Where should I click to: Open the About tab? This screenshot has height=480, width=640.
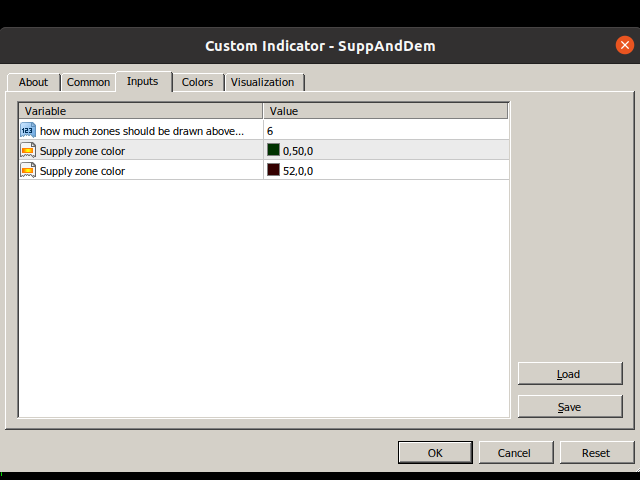[x=33, y=83]
